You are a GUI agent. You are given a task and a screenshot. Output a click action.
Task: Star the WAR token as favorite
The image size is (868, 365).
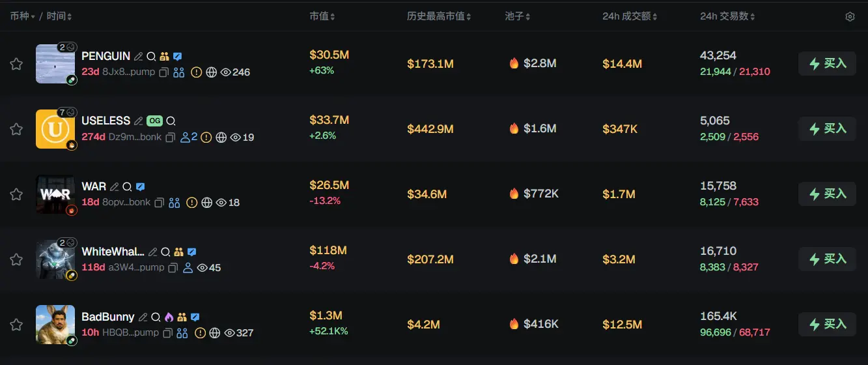coord(16,194)
